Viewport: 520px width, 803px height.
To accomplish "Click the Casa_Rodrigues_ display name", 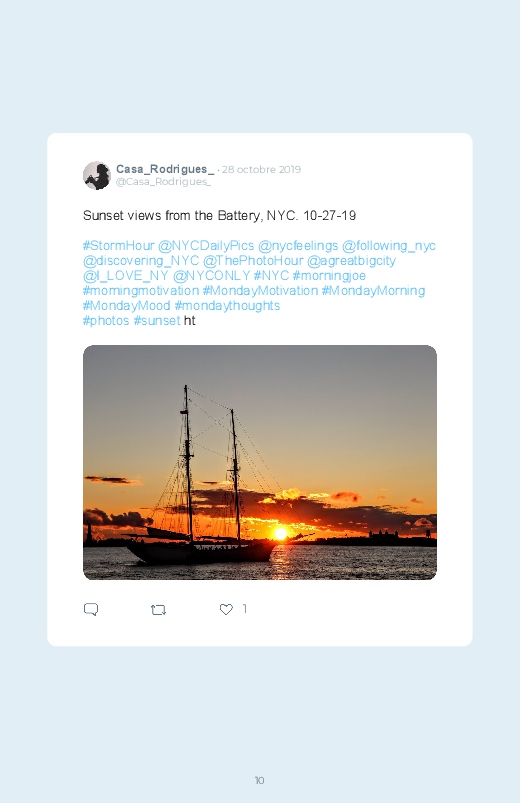I will click(x=165, y=169).
